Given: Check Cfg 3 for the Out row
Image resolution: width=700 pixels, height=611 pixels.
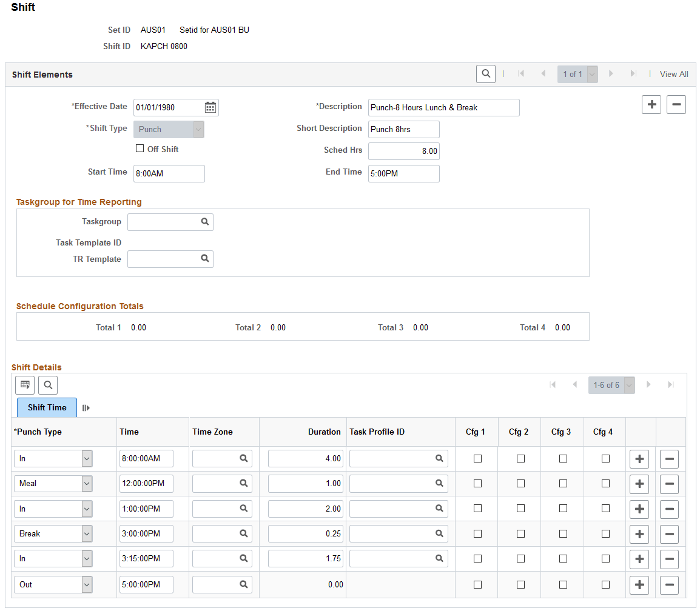Looking at the screenshot, I should point(564,584).
